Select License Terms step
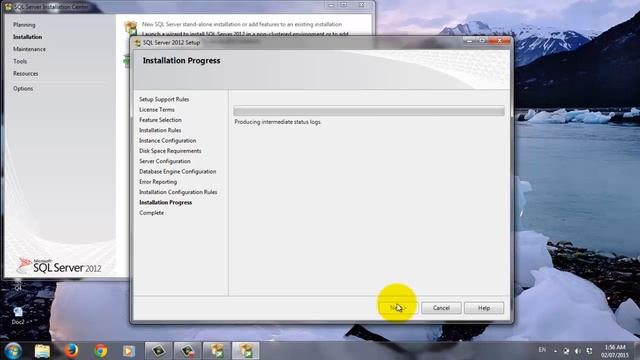This screenshot has height=360, width=640. (157, 109)
